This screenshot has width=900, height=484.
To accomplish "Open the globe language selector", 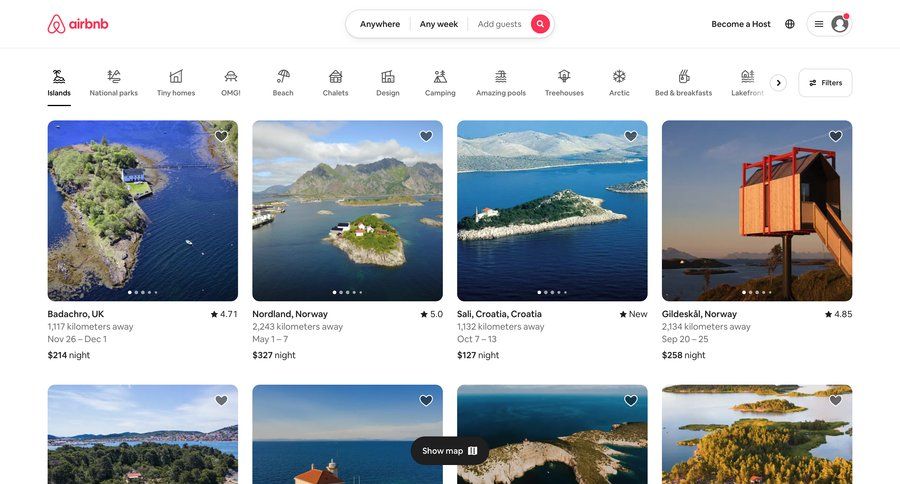I will (790, 24).
